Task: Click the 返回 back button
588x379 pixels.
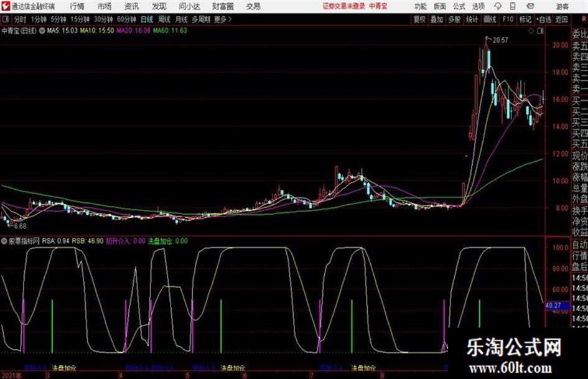Action: click(x=561, y=19)
